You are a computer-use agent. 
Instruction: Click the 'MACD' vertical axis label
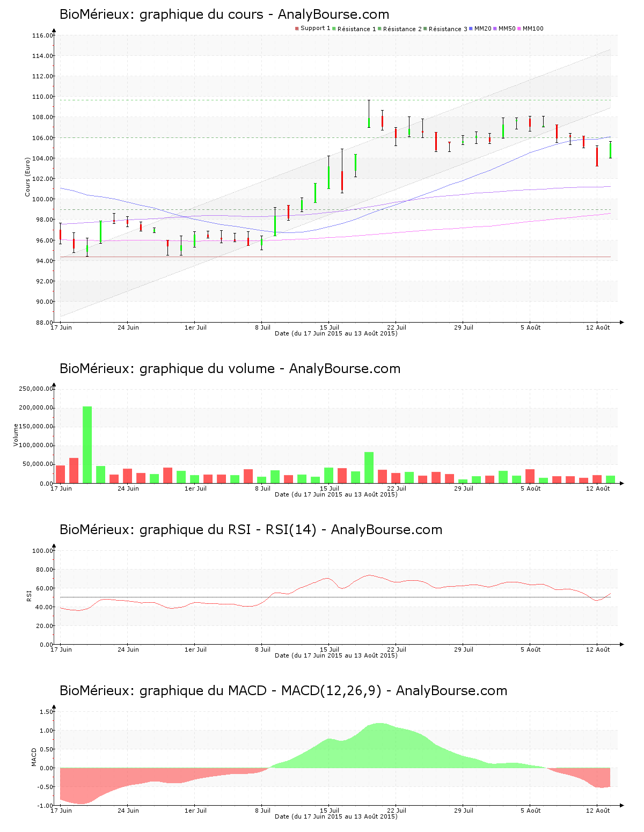[34, 757]
